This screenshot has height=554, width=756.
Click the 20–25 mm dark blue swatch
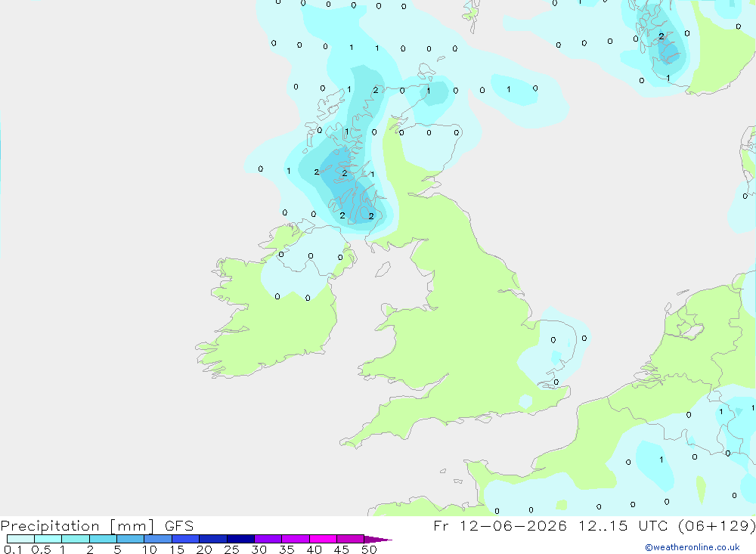click(212, 539)
